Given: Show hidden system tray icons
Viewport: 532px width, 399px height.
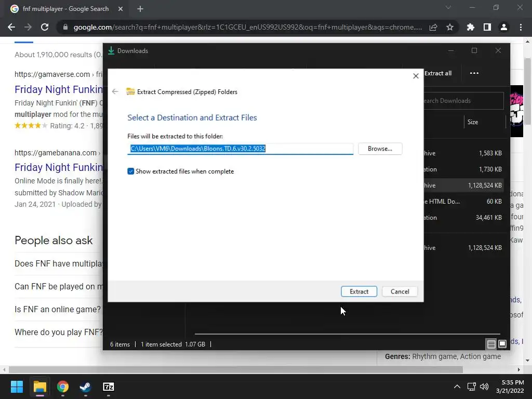Looking at the screenshot, I should (457, 387).
